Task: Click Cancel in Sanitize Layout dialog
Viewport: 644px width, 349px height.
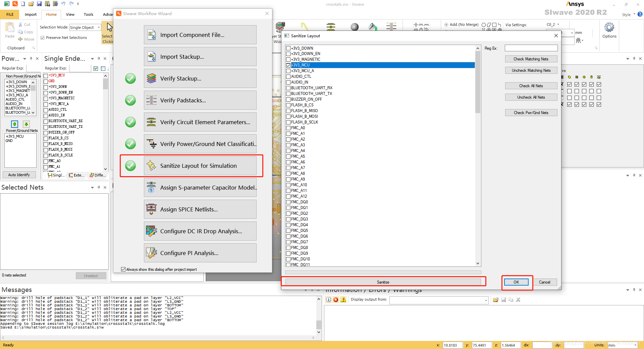Action: pos(544,282)
